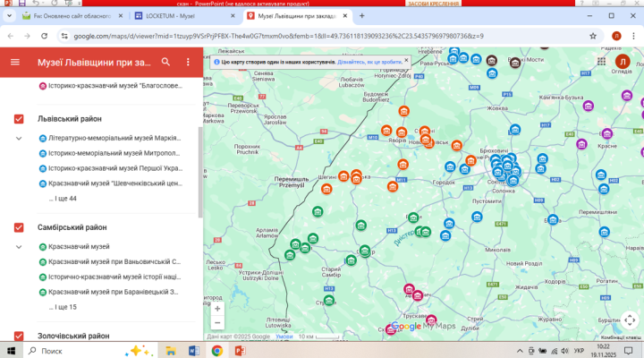
Task: Click the 'Дізнайтесь, як це зробити' link
Action: tap(370, 62)
